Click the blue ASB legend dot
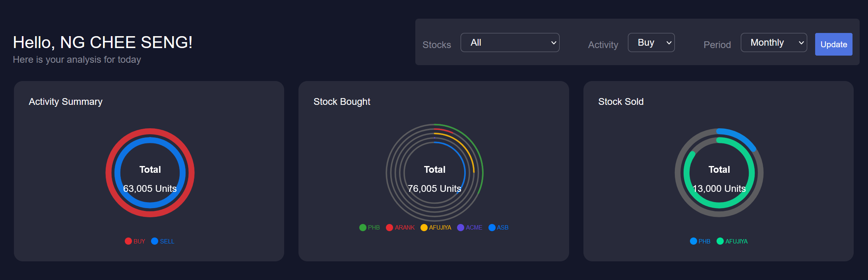The height and width of the screenshot is (280, 868). [x=492, y=228]
